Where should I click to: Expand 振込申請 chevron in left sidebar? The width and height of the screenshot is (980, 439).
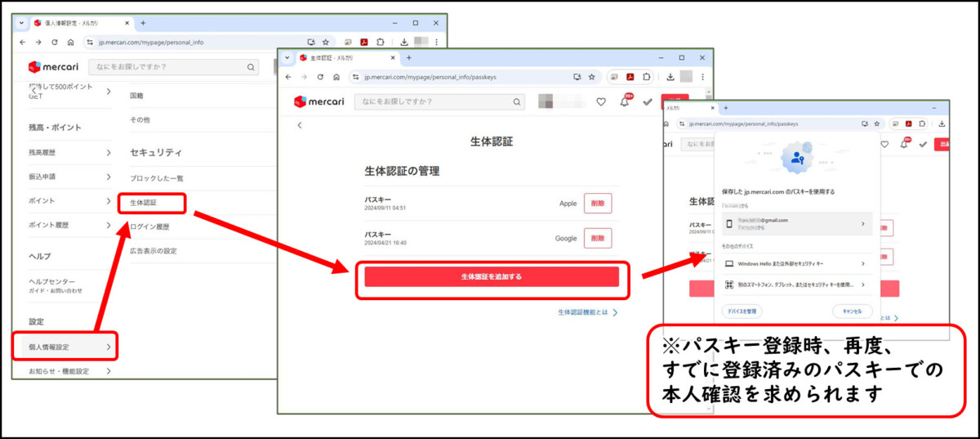[x=109, y=177]
